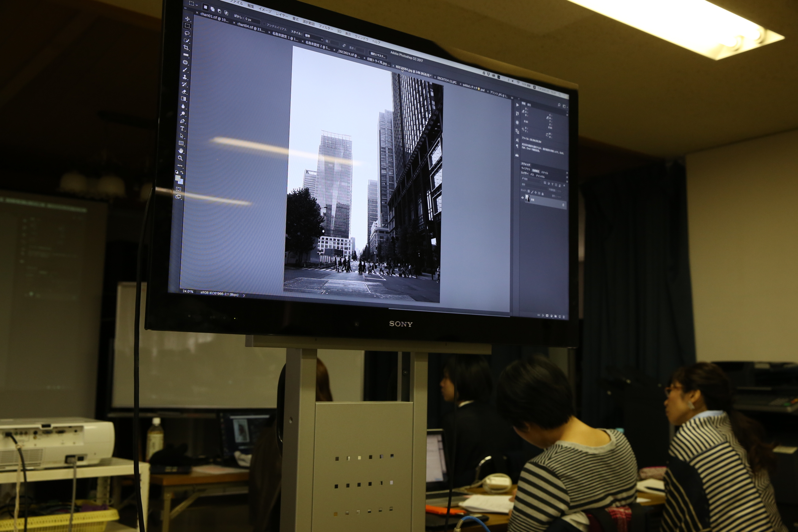Open the ファイル menu
Viewport: 798px width, 532px height.
(x=237, y=2)
